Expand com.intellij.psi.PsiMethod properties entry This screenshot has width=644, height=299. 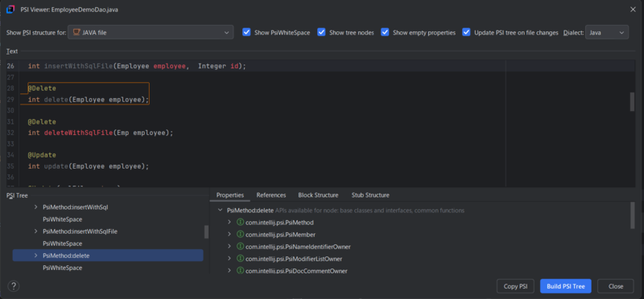(x=229, y=223)
